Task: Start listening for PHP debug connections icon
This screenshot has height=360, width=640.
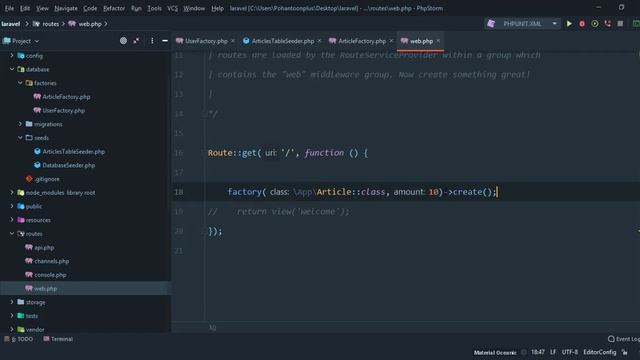Action: pyautogui.click(x=607, y=24)
